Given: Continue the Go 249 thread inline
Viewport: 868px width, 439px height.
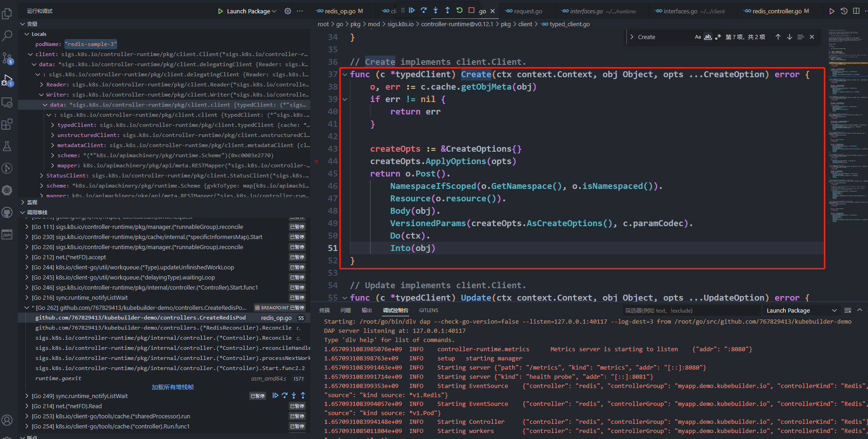Looking at the screenshot, I should pyautogui.click(x=275, y=395).
